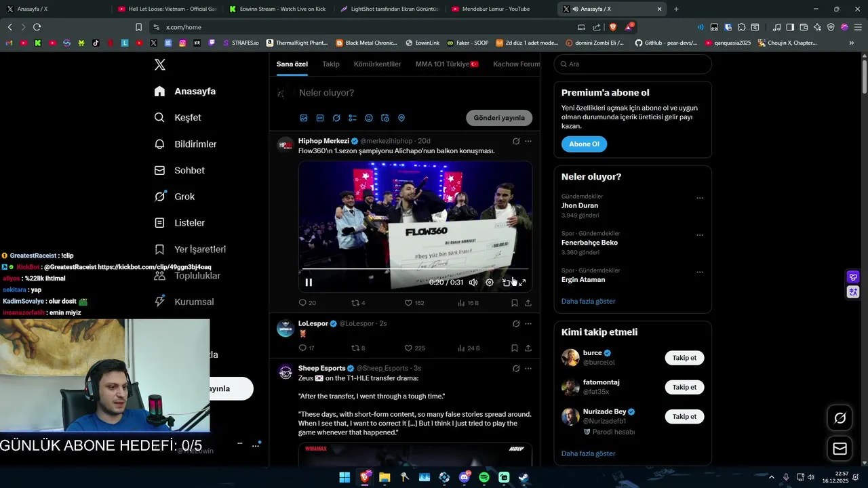The height and width of the screenshot is (488, 868).
Task: Switch to Eowinn Stream Kick browser tab
Action: [277, 9]
